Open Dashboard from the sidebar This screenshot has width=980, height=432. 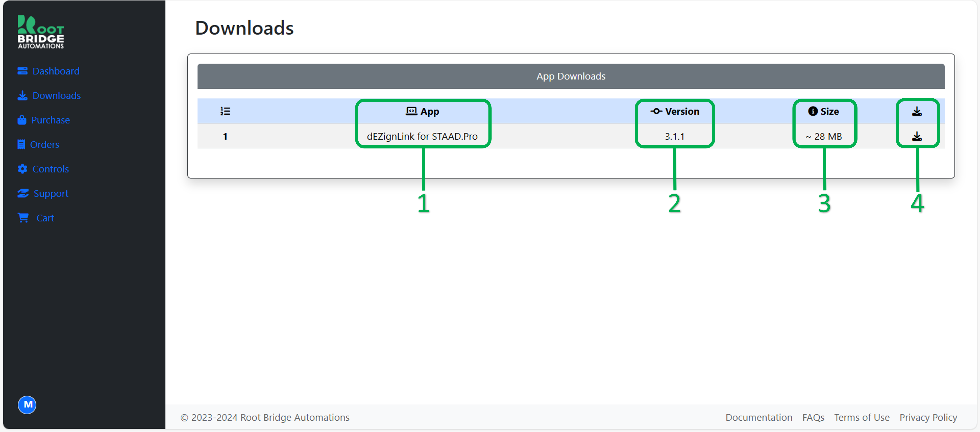tap(56, 71)
